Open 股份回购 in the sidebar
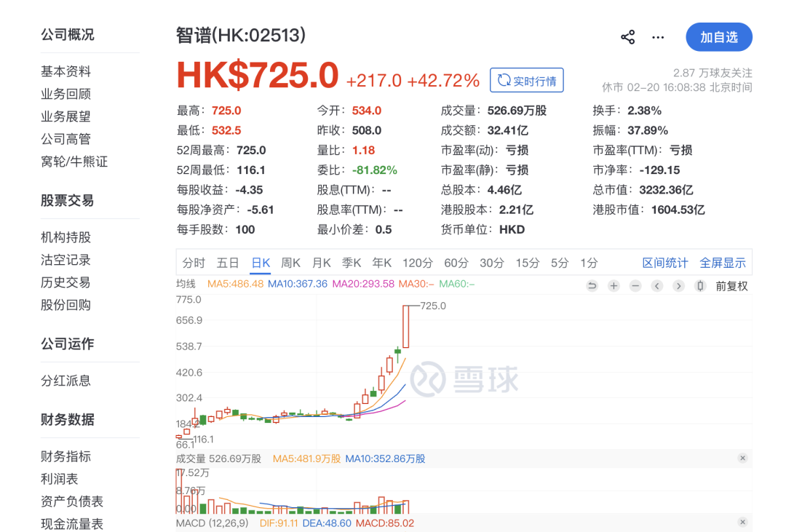This screenshot has width=786, height=532. pos(65,305)
